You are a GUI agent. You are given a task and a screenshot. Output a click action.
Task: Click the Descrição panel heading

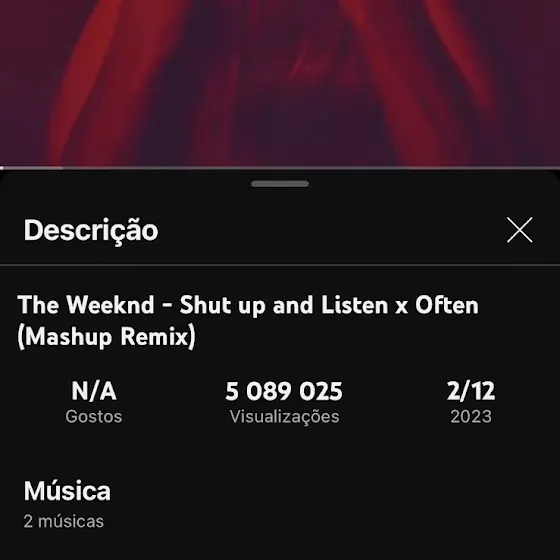click(x=91, y=230)
